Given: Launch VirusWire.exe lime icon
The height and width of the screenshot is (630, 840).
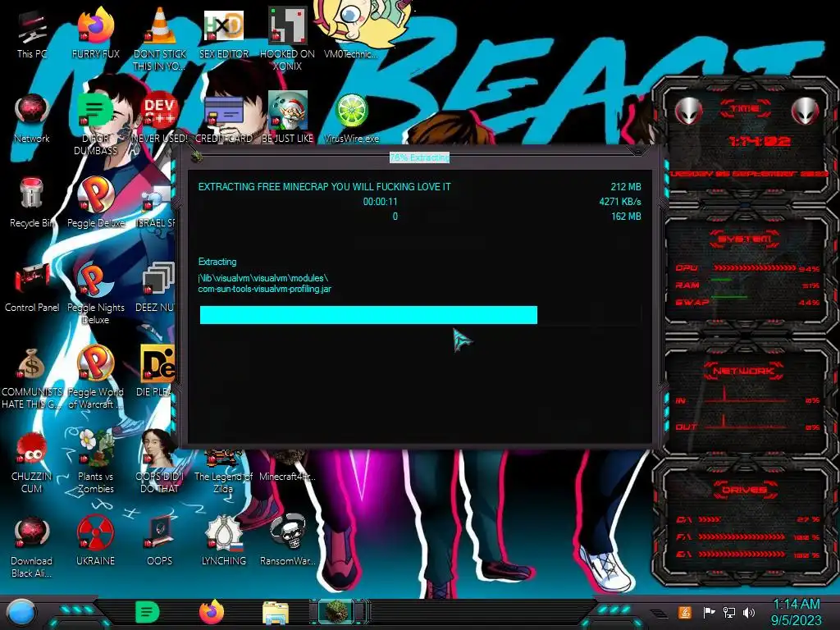Looking at the screenshot, I should coord(351,118).
